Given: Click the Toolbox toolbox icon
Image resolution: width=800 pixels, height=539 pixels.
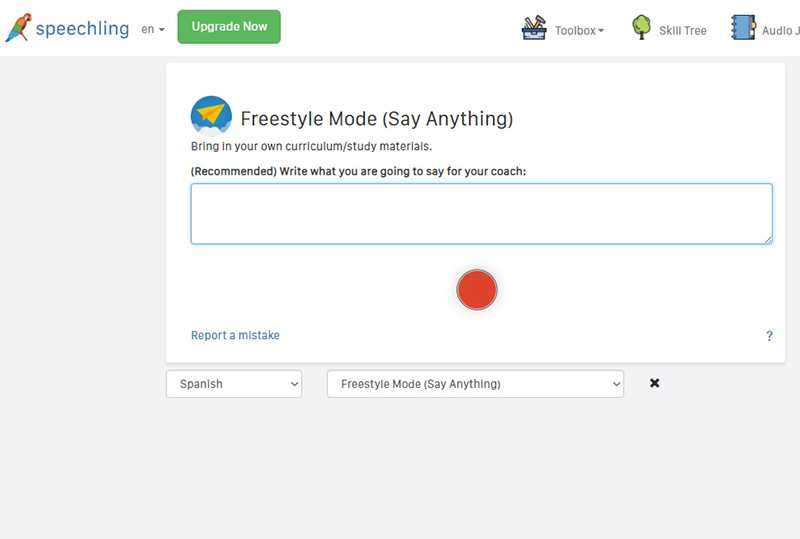Looking at the screenshot, I should pyautogui.click(x=534, y=29).
